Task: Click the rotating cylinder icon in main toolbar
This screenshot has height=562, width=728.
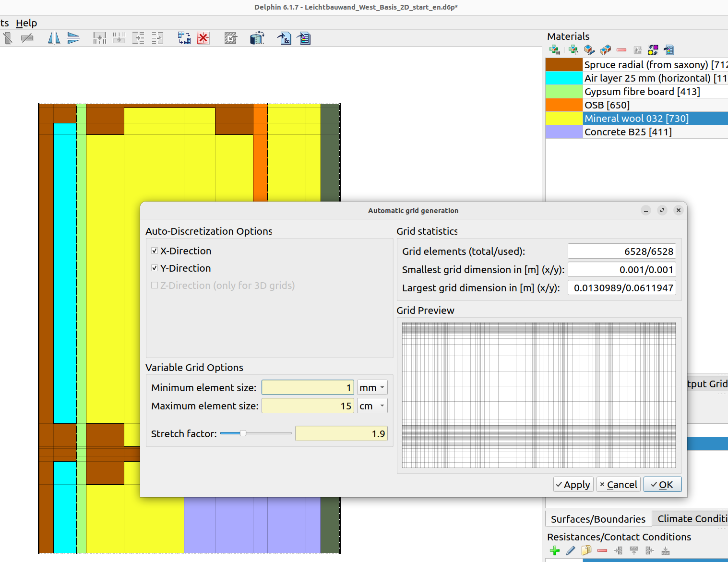Action: (x=257, y=38)
